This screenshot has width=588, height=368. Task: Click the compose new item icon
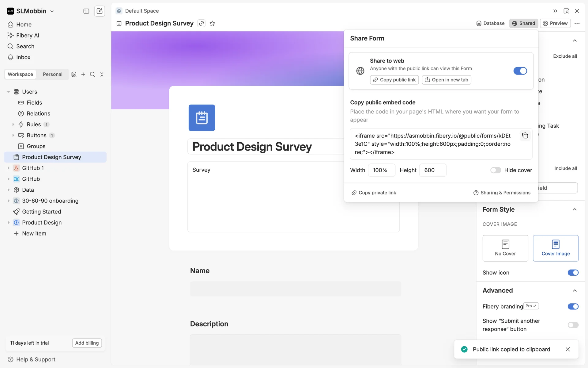tap(100, 11)
